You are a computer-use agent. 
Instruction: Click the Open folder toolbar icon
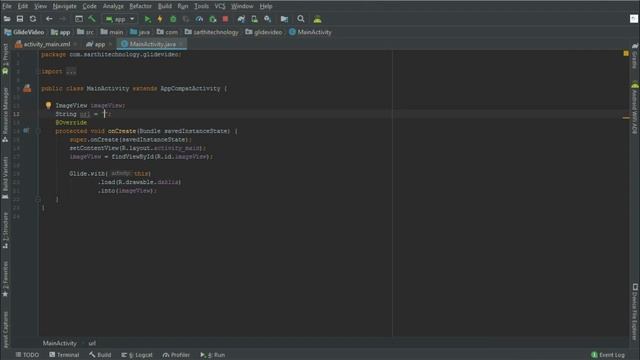point(7,19)
